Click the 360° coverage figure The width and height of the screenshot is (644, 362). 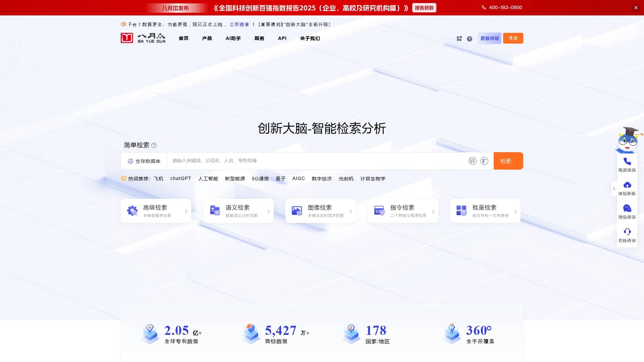[479, 330]
